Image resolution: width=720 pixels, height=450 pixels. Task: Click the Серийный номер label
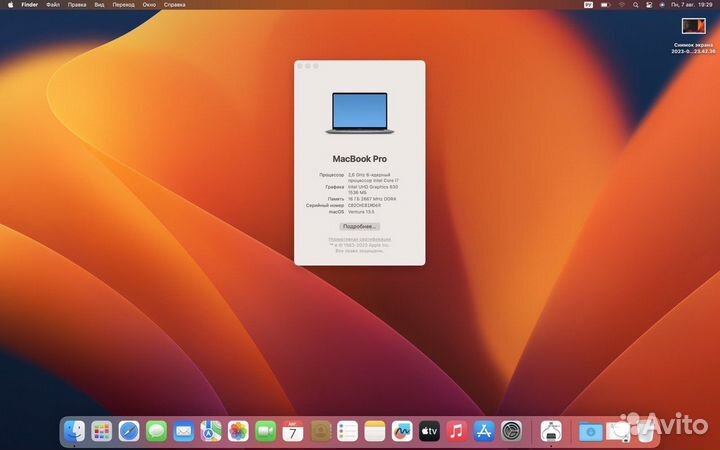[x=325, y=205]
